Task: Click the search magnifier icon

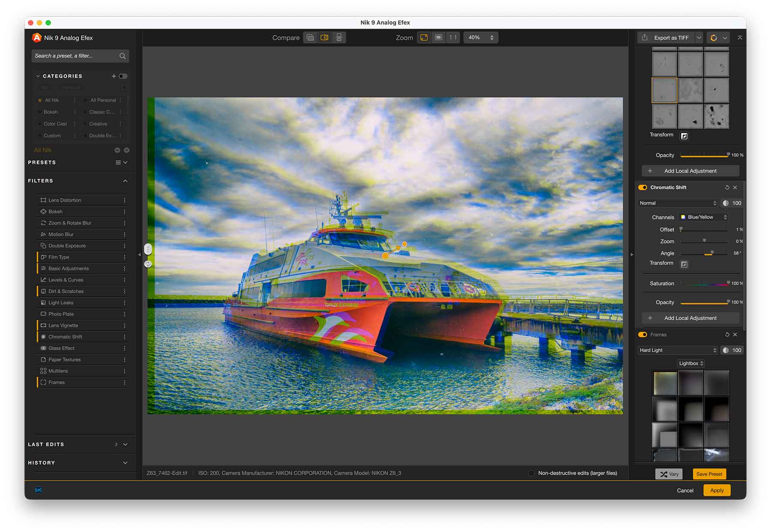Action: [123, 56]
